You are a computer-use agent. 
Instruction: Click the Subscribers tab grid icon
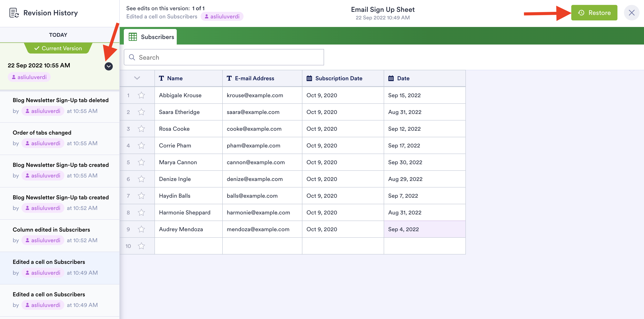[133, 37]
